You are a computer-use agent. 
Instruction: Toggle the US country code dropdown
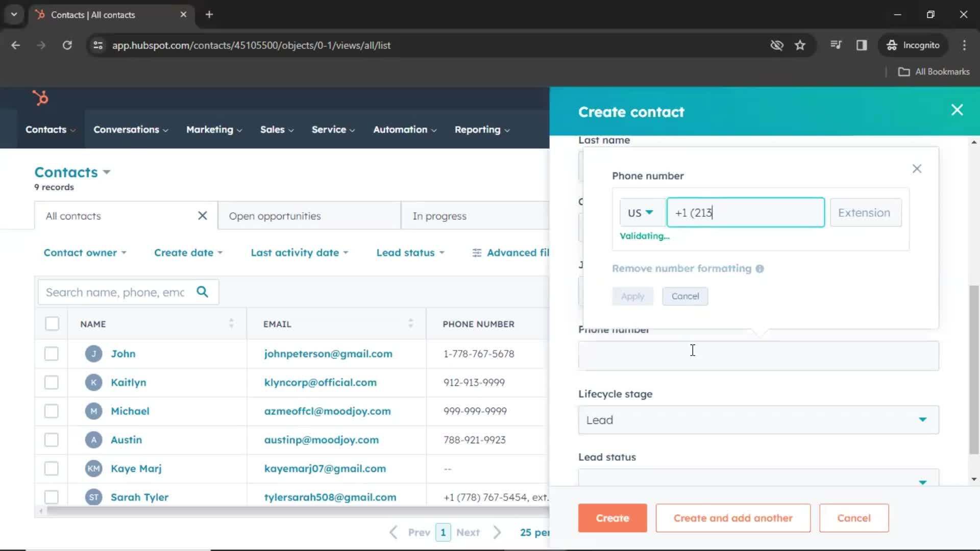(x=640, y=213)
